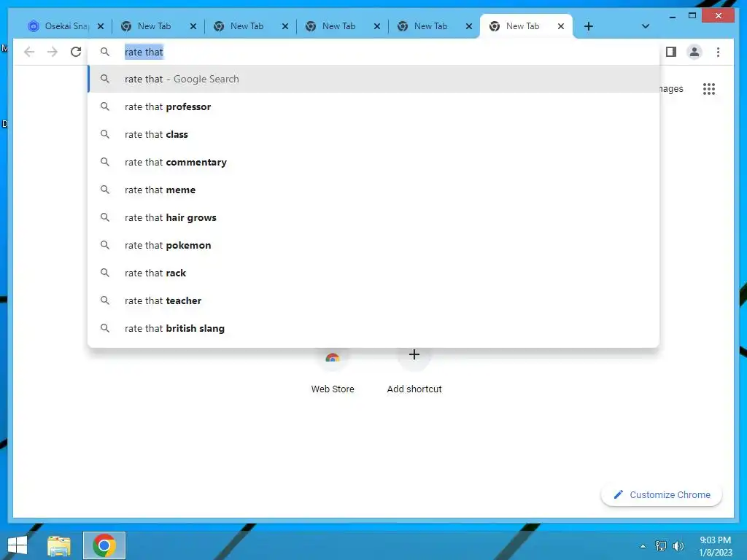Open Chrome's three-dot menu
The height and width of the screenshot is (560, 747).
pyautogui.click(x=718, y=52)
